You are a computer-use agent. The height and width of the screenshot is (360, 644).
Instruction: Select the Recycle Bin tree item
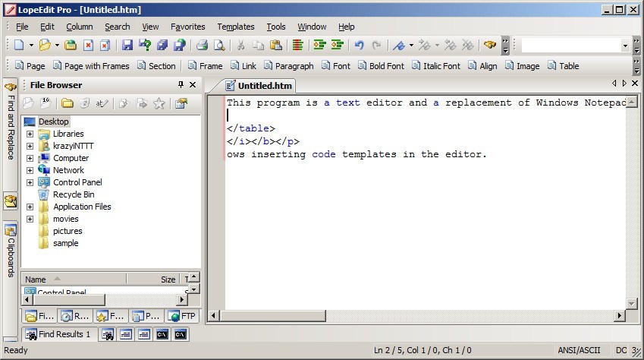(x=74, y=194)
